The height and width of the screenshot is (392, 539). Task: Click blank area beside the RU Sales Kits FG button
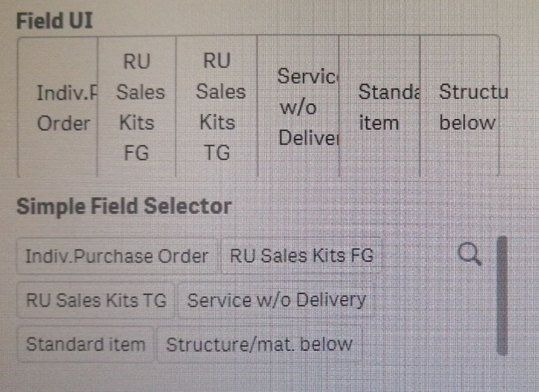point(417,256)
